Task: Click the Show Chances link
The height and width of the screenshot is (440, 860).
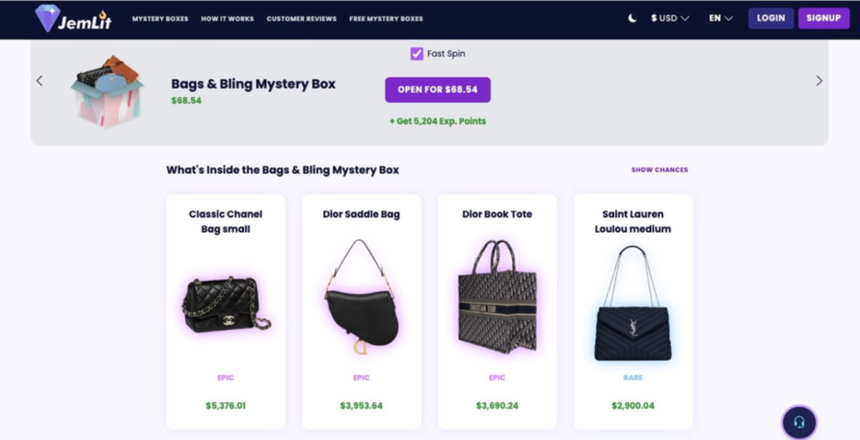Action: point(659,170)
